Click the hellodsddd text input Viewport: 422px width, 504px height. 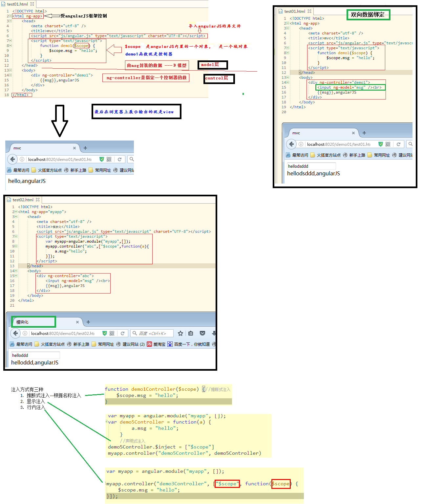click(x=311, y=166)
